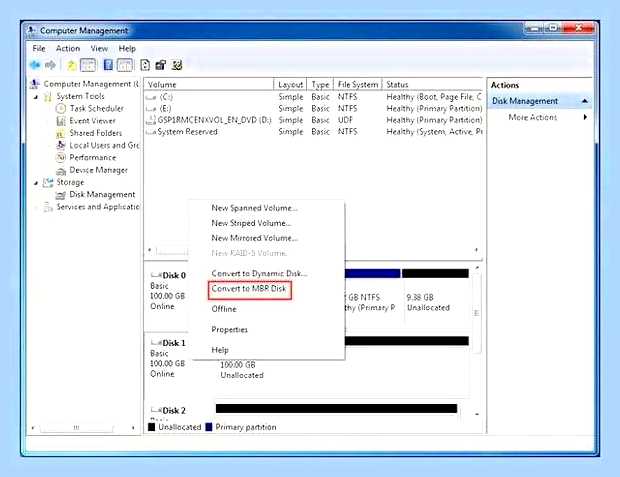Open Properties from the context menu
620x477 pixels.
click(229, 329)
